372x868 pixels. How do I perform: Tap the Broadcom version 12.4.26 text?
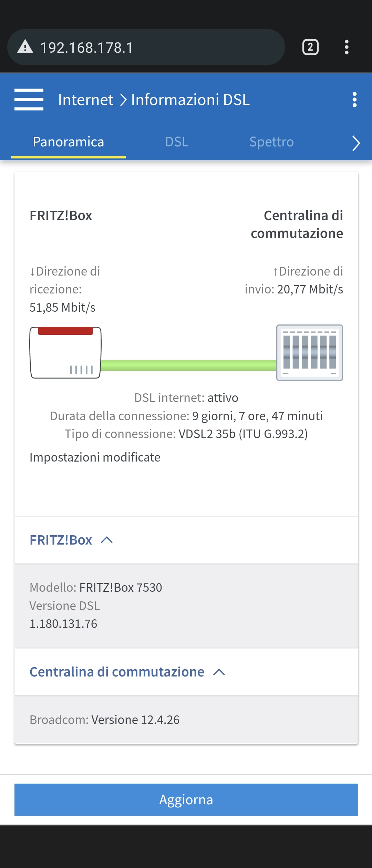pos(135,720)
